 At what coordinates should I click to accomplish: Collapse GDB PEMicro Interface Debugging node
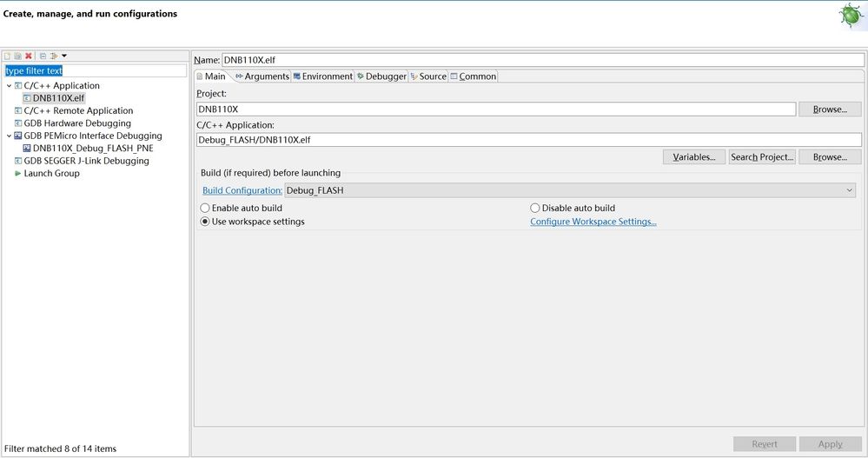click(9, 136)
